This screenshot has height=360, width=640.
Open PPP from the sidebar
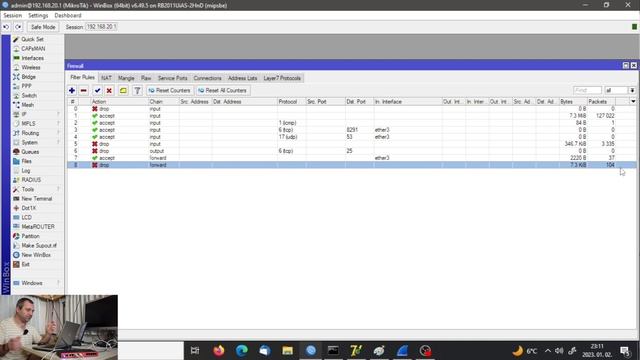(x=26, y=86)
